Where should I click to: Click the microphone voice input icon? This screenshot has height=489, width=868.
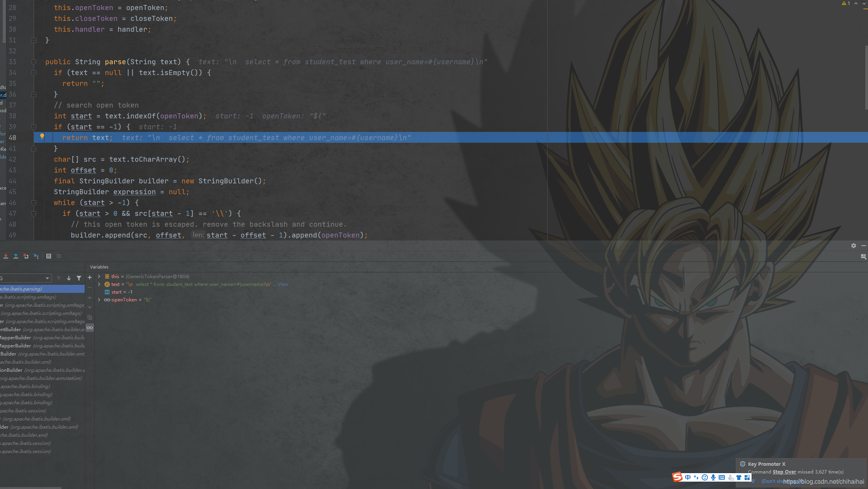click(713, 477)
